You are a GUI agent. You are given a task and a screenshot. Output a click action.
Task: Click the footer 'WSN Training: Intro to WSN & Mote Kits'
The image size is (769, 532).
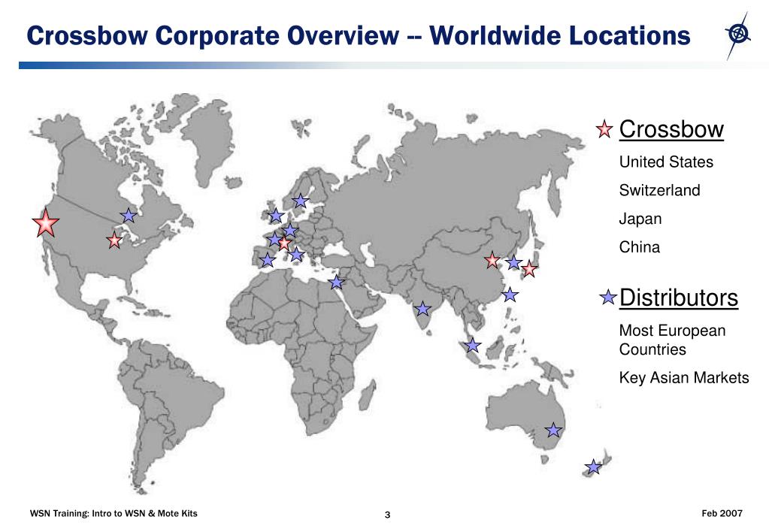tap(114, 513)
